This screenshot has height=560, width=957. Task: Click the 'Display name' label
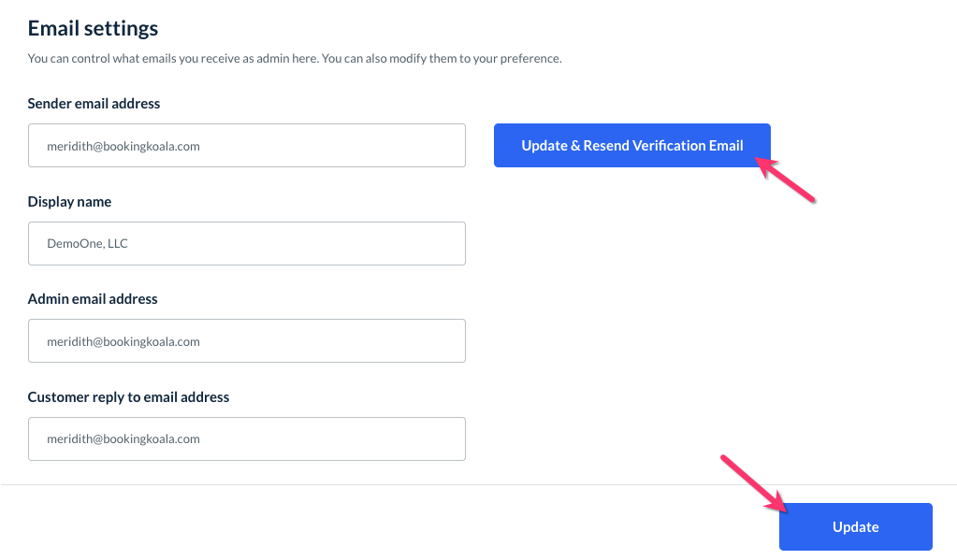[69, 202]
